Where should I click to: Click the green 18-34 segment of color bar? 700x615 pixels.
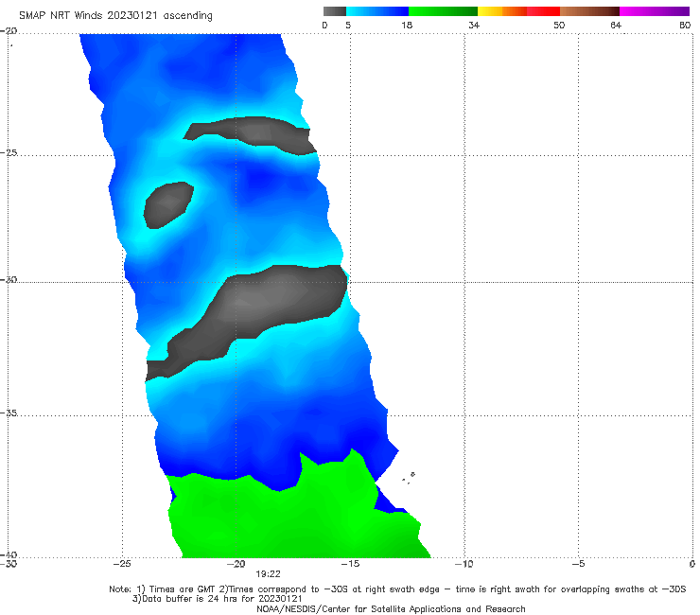pyautogui.click(x=443, y=11)
